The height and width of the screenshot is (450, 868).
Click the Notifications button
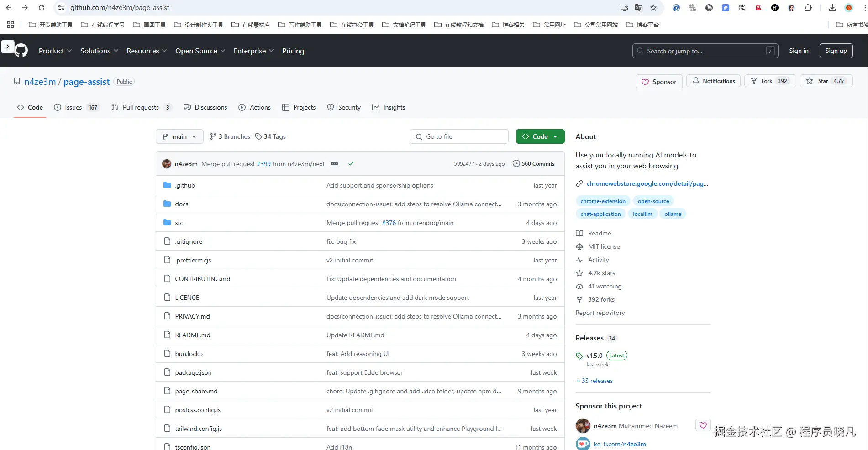click(713, 81)
